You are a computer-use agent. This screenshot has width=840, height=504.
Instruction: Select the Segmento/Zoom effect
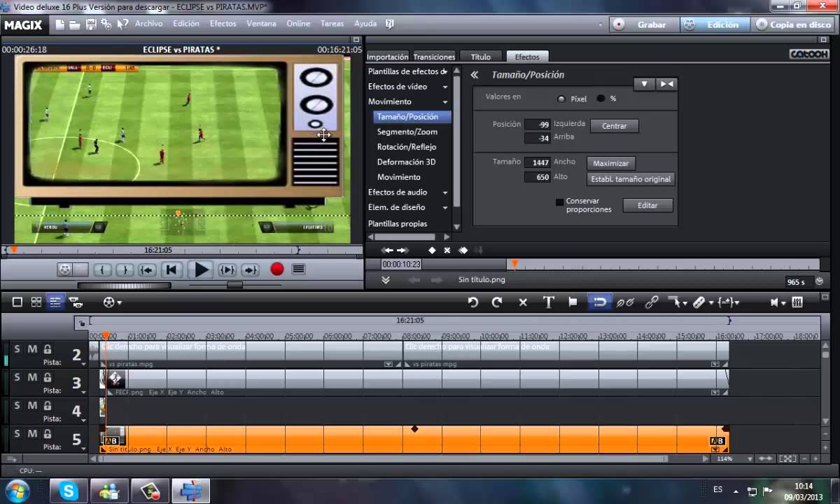pyautogui.click(x=407, y=132)
